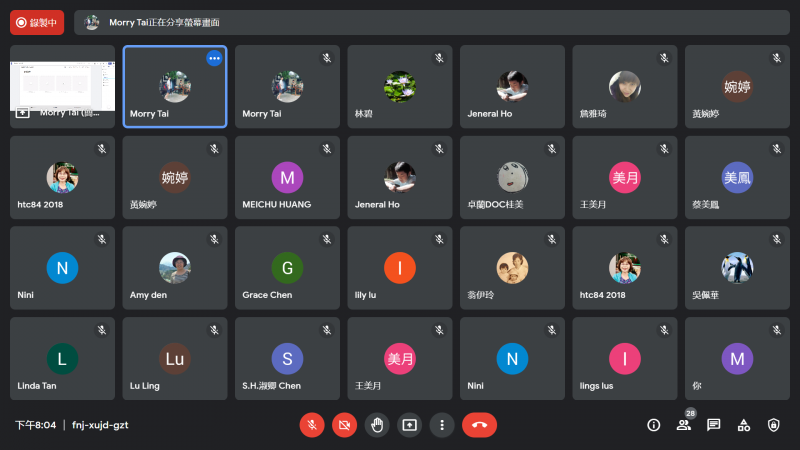Click the red recording indicator
Image resolution: width=800 pixels, height=450 pixels.
[x=37, y=22]
